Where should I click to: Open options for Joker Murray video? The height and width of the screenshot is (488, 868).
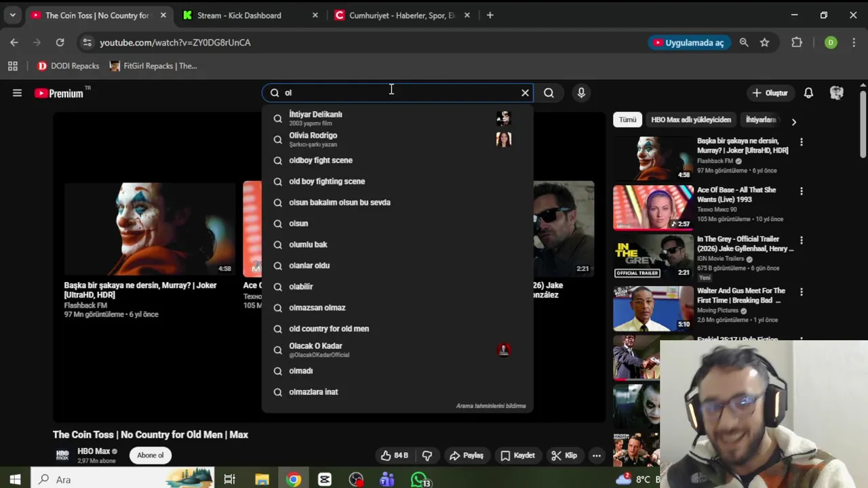[x=802, y=142]
